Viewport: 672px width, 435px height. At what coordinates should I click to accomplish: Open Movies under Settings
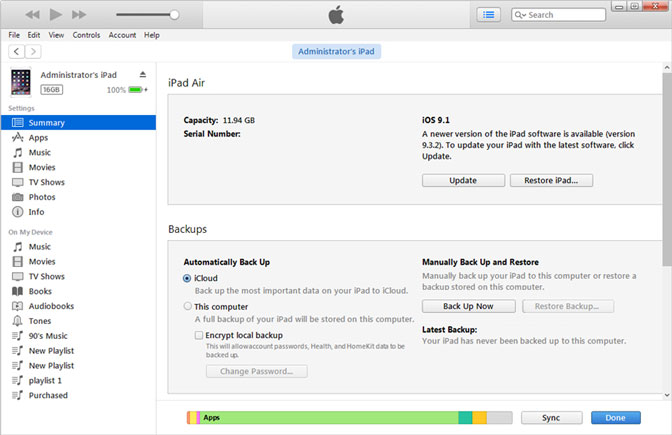click(78, 167)
